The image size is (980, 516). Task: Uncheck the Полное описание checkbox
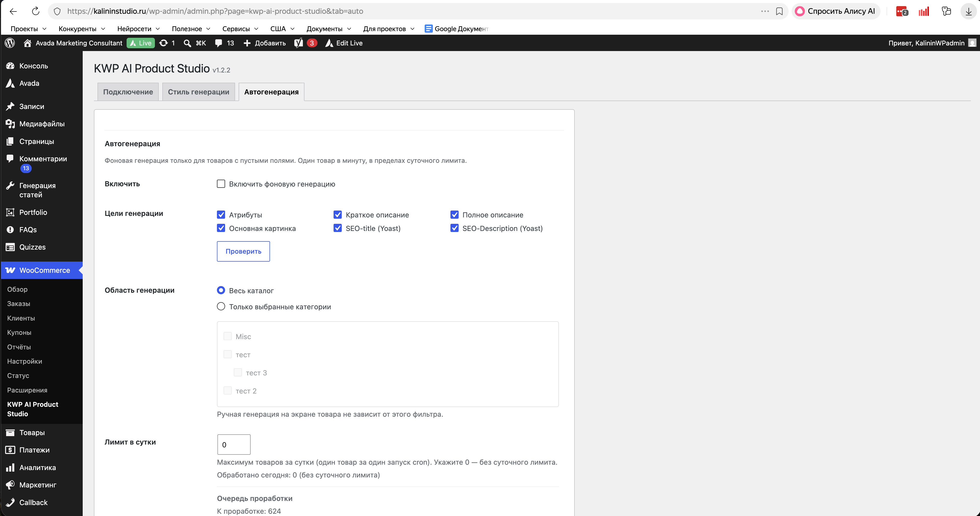tap(454, 215)
